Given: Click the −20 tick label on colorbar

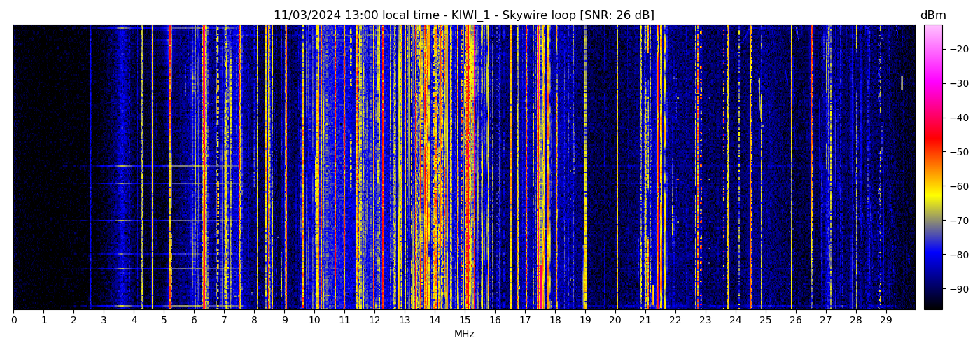Looking at the screenshot, I should click(x=958, y=49).
